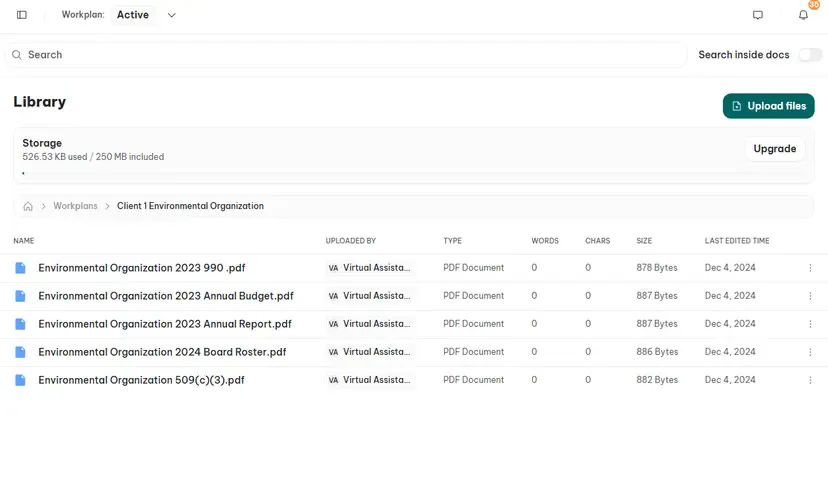Open more options for 509(c)(3).pdf
This screenshot has height=484, width=828.
coord(810,380)
